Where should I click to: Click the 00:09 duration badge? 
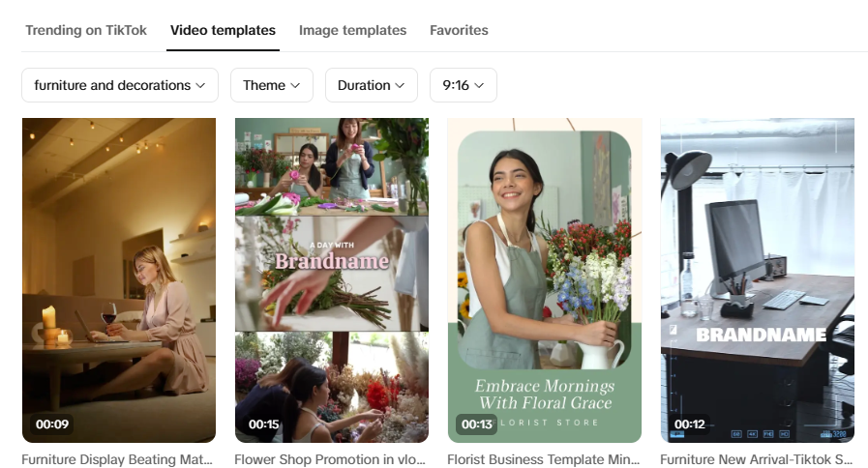click(x=52, y=424)
